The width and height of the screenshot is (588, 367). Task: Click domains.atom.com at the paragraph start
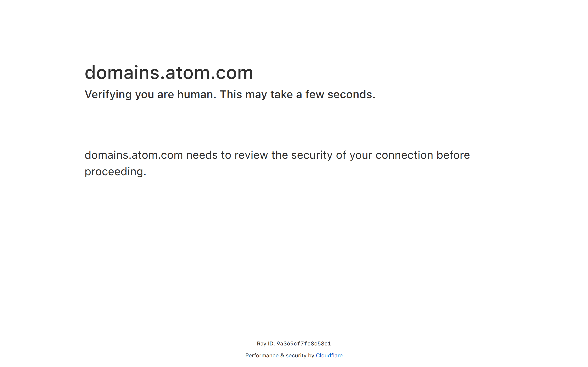[x=134, y=155]
